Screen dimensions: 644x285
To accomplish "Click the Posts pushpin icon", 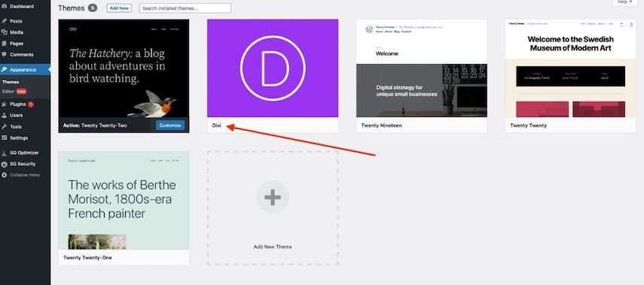I will 4,21.
